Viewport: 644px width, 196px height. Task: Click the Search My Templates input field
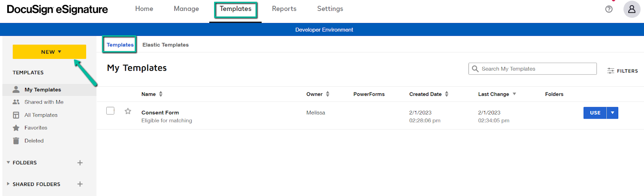[533, 69]
